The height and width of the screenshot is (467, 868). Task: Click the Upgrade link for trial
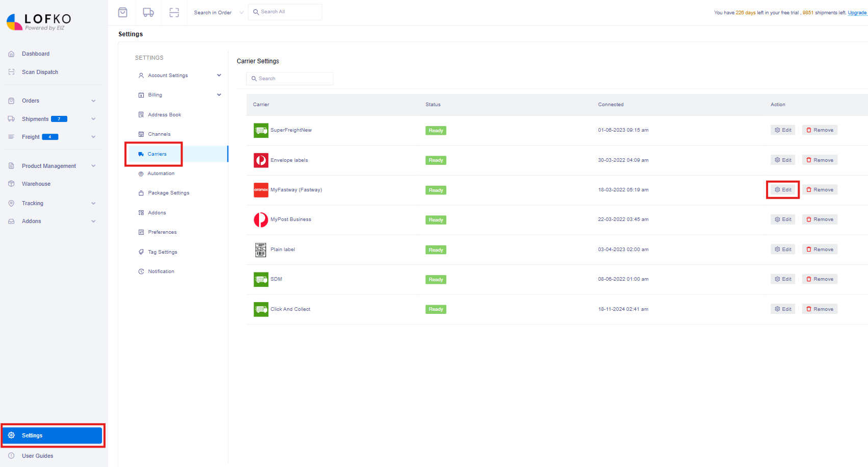(857, 12)
